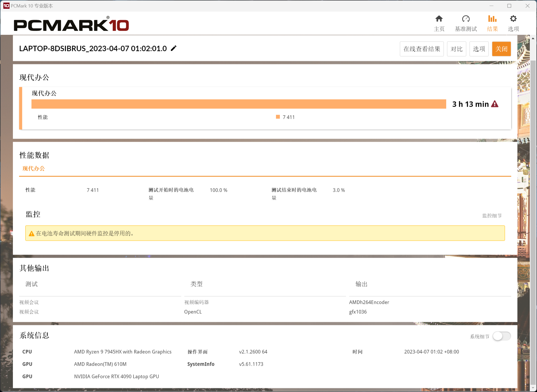Go to the 主页 home icon

(x=439, y=19)
